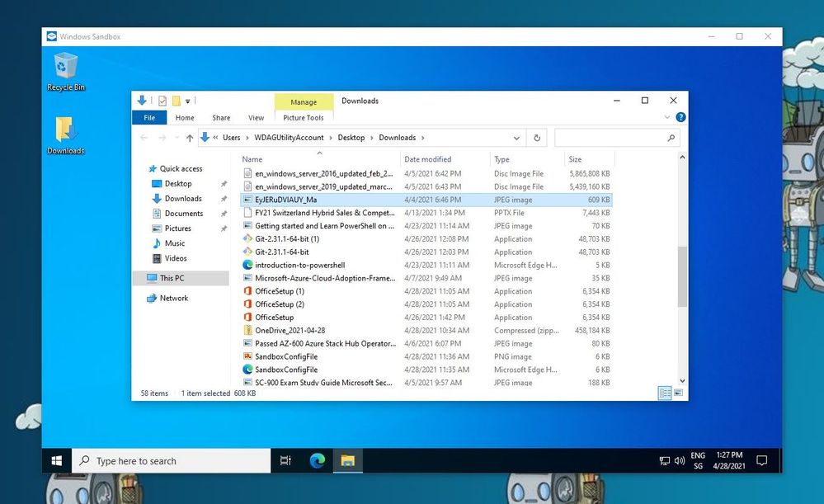Switch to the View ribbon tab
Image resolution: width=824 pixels, height=504 pixels.
pyautogui.click(x=256, y=118)
